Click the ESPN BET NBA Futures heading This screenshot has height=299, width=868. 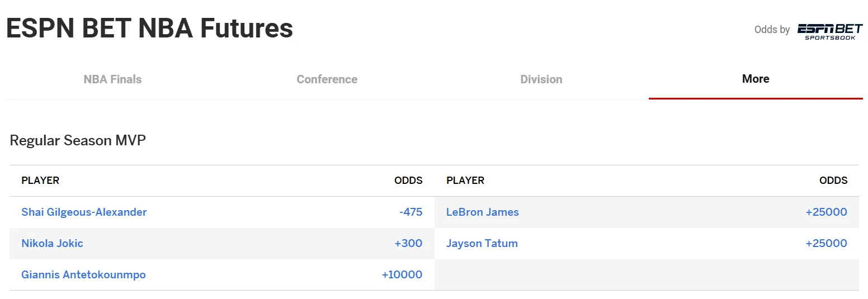pos(149,28)
